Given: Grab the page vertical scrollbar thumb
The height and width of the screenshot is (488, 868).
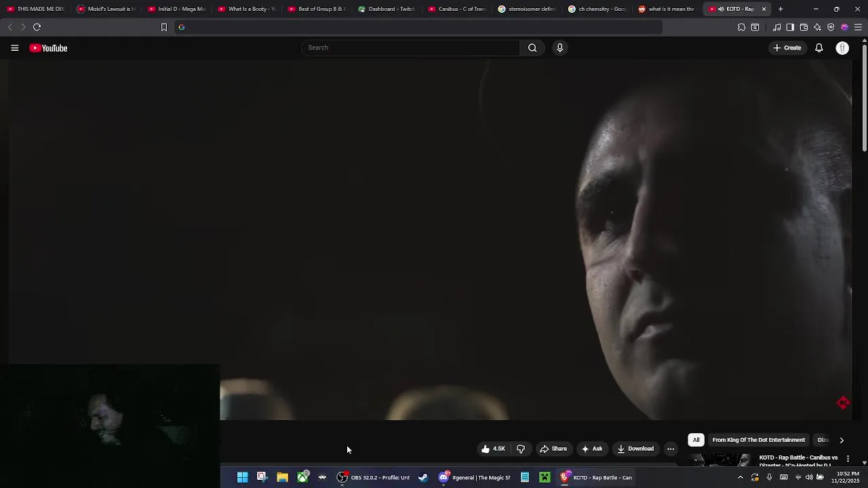Looking at the screenshot, I should click(x=865, y=98).
